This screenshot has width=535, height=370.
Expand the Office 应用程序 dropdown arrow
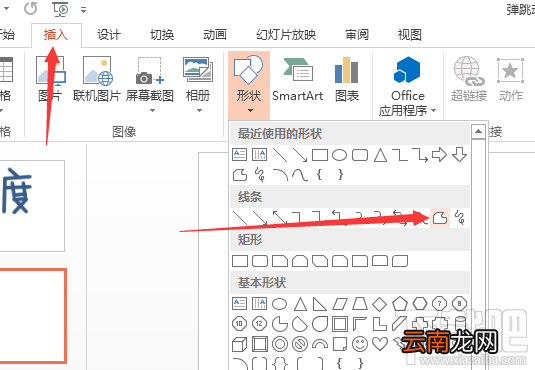point(434,111)
